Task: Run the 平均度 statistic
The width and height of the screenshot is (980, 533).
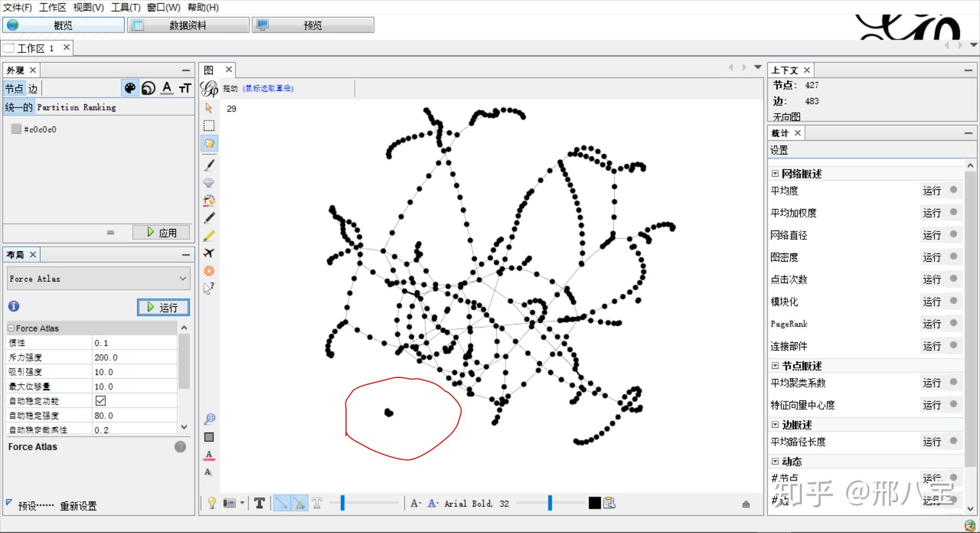Action: [x=932, y=191]
